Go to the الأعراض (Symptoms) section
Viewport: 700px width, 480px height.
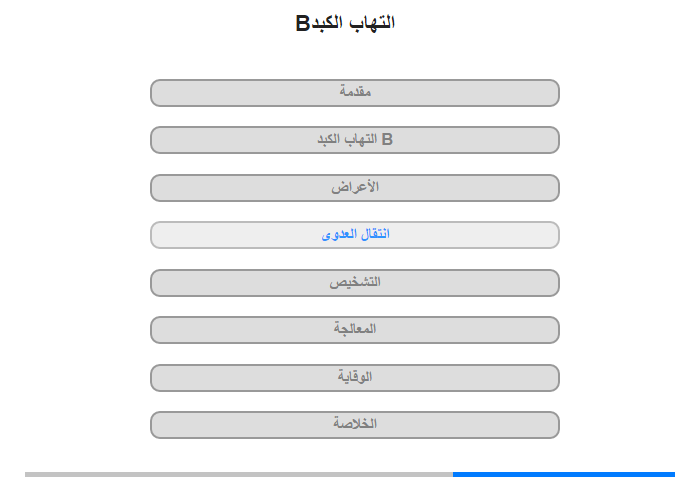pyautogui.click(x=354, y=188)
